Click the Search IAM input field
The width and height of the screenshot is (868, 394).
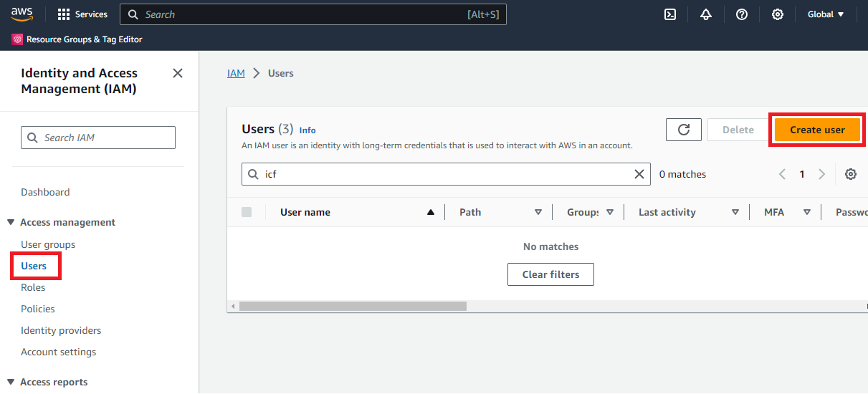(x=98, y=138)
